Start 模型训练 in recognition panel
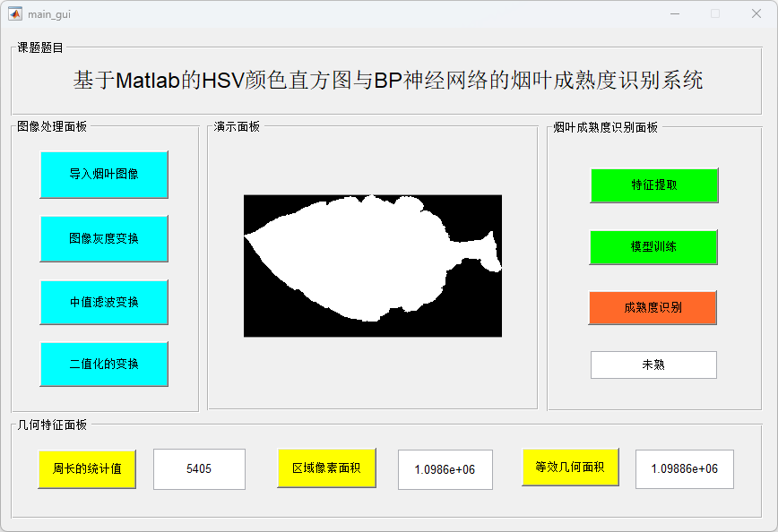 tap(653, 247)
